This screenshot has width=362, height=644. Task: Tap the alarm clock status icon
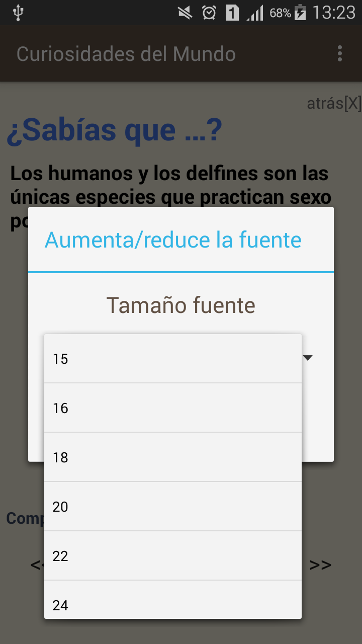[x=209, y=13]
